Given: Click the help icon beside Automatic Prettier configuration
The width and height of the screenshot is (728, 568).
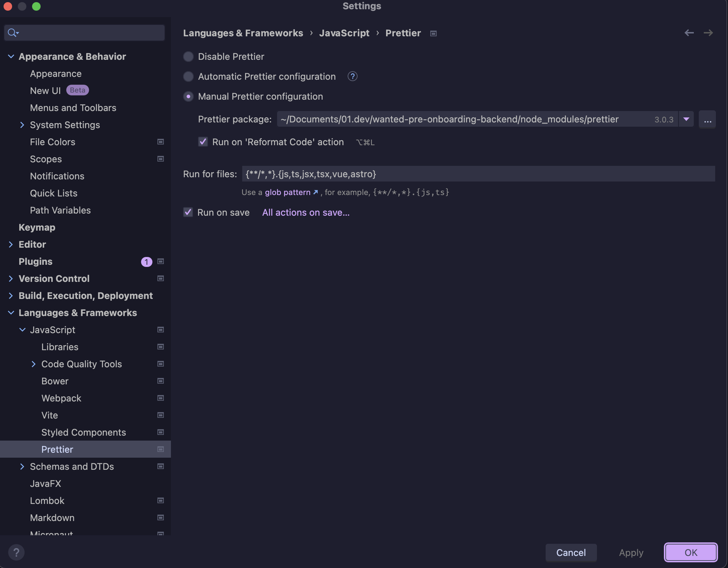Looking at the screenshot, I should (352, 76).
